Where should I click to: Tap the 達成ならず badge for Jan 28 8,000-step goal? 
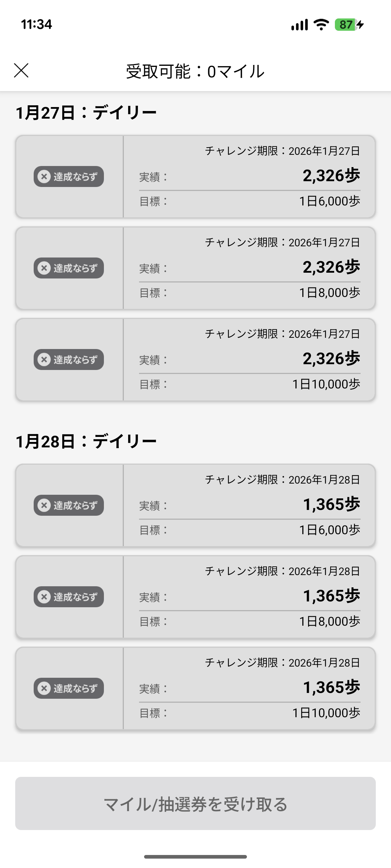[69, 597]
